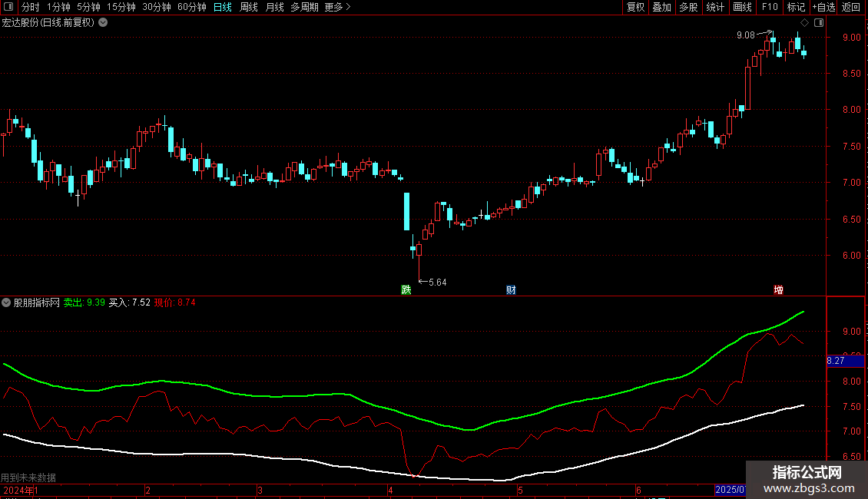
Task: Open the 多周期 multi-period view
Action: [304, 7]
